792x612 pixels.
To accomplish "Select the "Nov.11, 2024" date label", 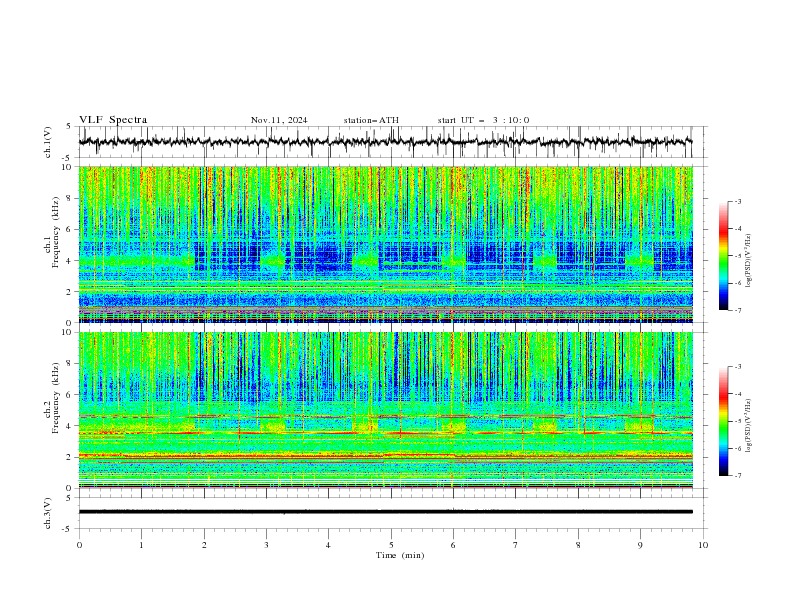I will [x=279, y=120].
